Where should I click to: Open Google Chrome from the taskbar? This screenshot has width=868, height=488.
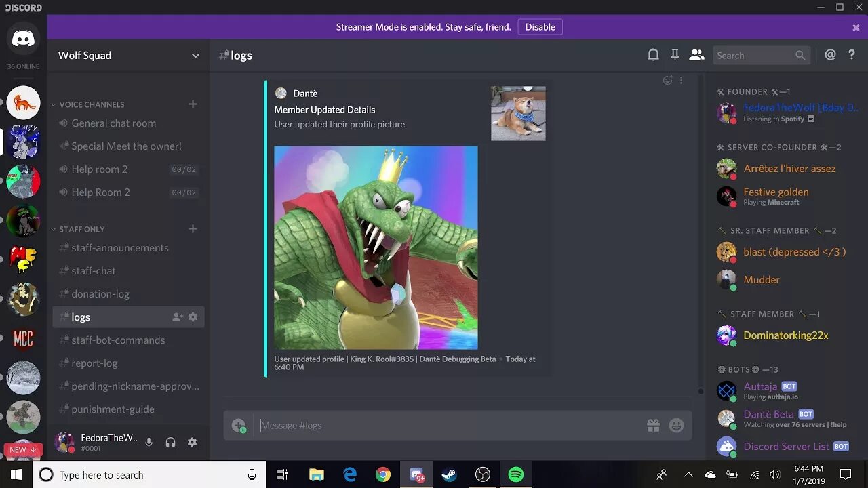(x=383, y=474)
